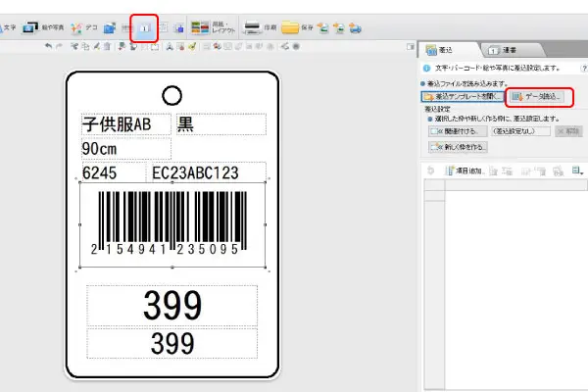The width and height of the screenshot is (588, 392).
Task: Select the 90cm size text frame
Action: 126,149
